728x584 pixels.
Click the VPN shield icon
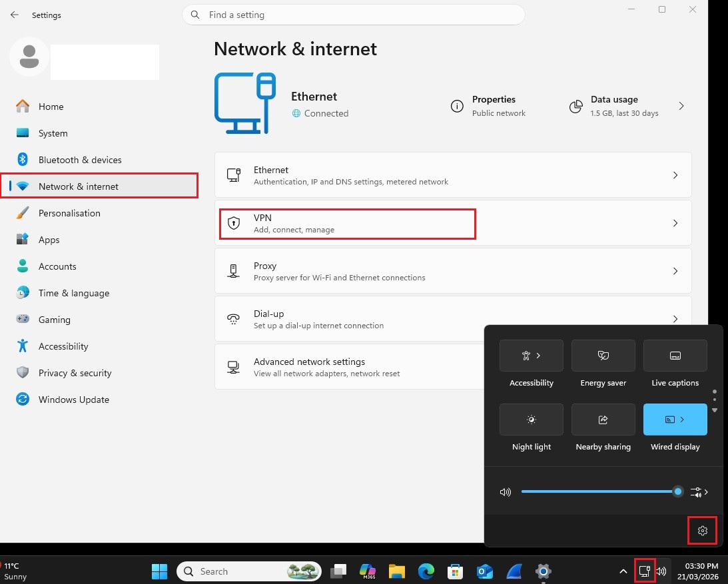234,223
